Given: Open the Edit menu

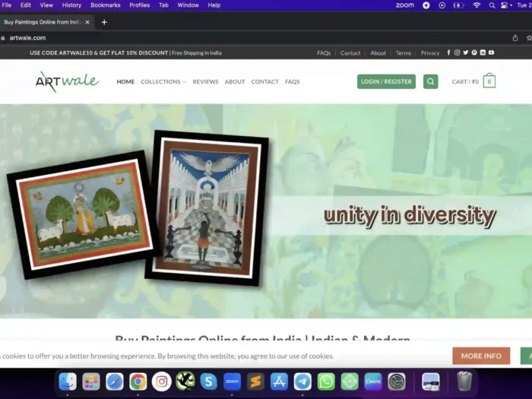Looking at the screenshot, I should (25, 5).
